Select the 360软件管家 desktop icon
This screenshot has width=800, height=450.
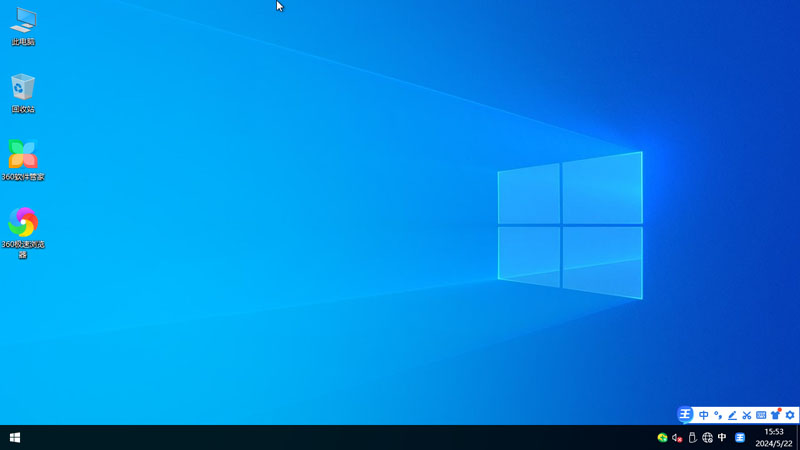pyautogui.click(x=23, y=160)
